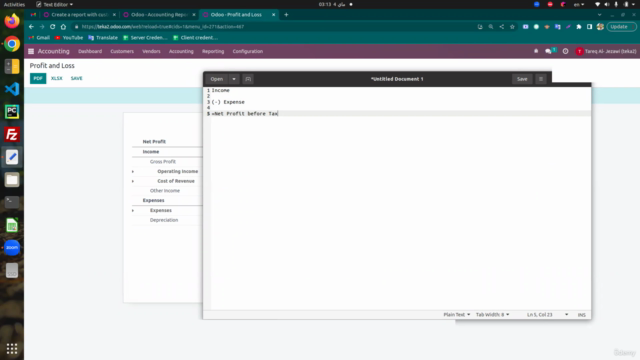640x360 pixels.
Task: Open the browser extensions puzzle icon
Action: click(x=579, y=27)
